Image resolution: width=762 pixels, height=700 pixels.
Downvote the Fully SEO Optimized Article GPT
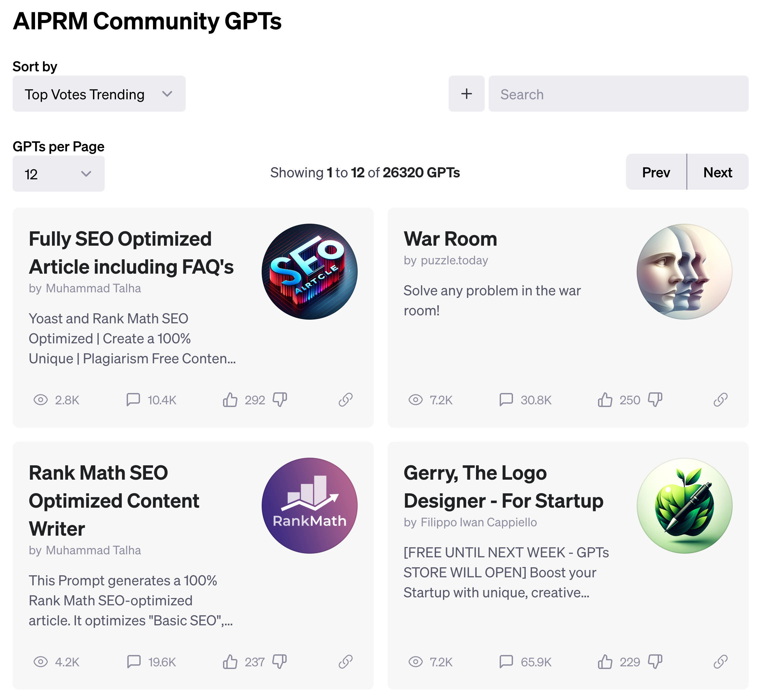[x=280, y=400]
